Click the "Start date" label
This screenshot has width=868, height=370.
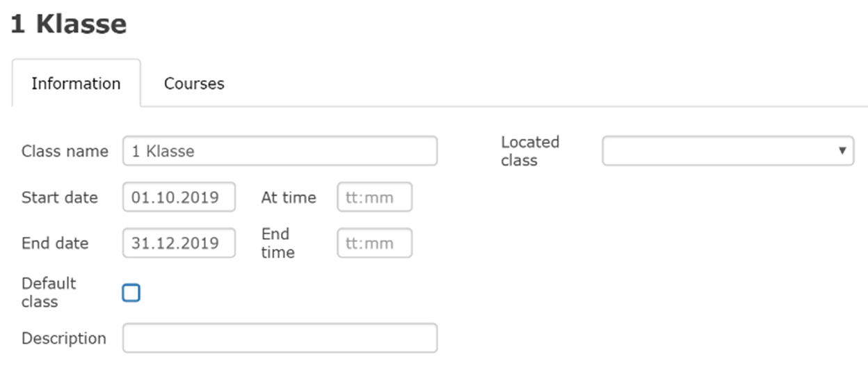click(x=60, y=198)
